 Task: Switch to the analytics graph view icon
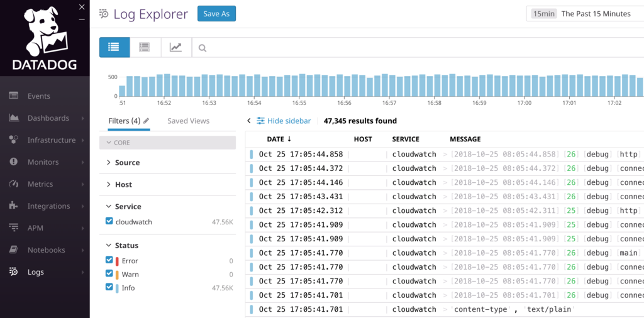click(176, 47)
